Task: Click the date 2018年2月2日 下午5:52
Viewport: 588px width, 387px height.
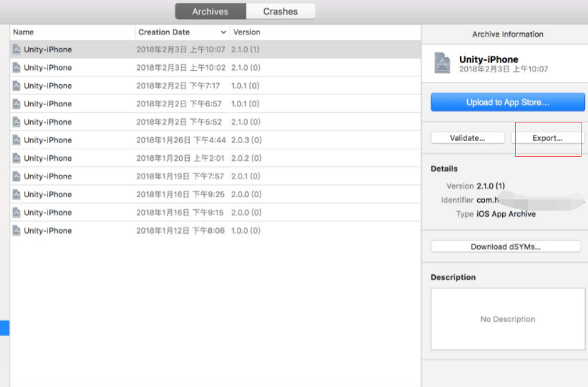Action: [179, 122]
